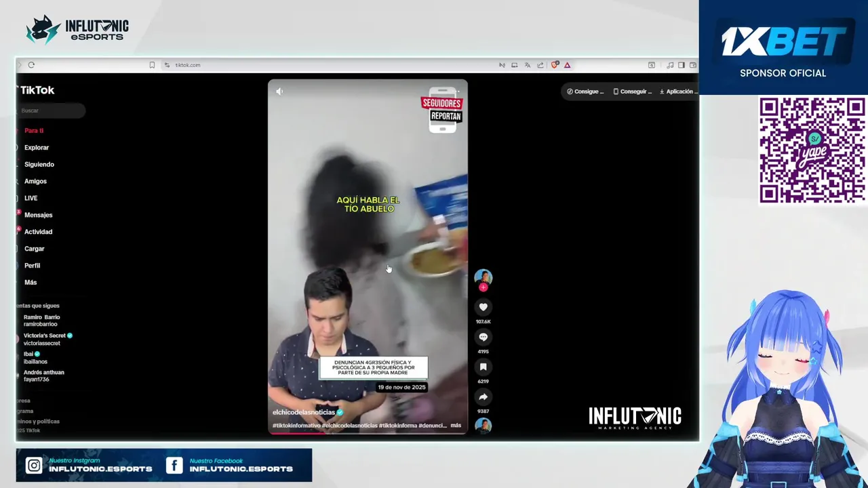Share the video with the arrow icon
This screenshot has width=868, height=488.
coord(483,396)
